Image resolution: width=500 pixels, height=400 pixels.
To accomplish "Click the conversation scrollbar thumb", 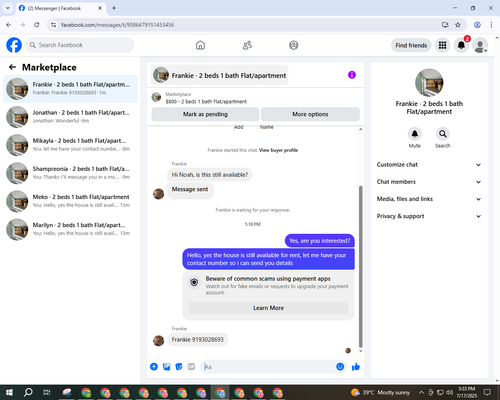I will pyautogui.click(x=360, y=267).
